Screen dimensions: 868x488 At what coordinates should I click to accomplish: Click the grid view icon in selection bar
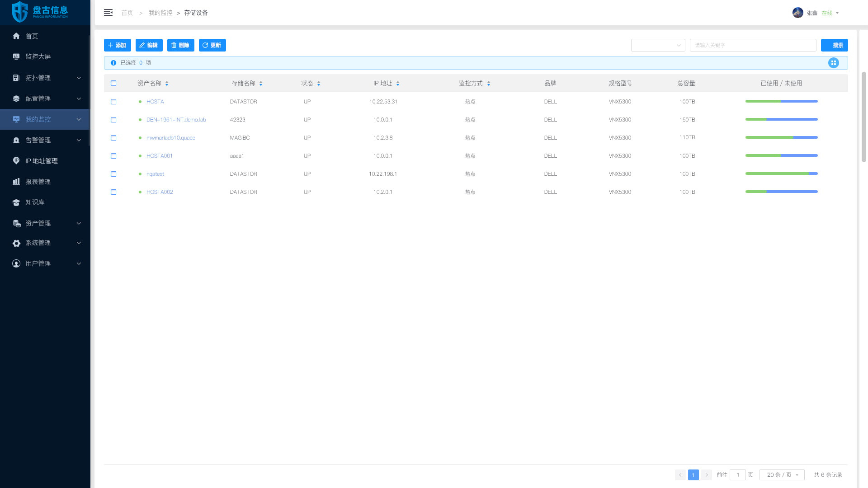click(833, 63)
